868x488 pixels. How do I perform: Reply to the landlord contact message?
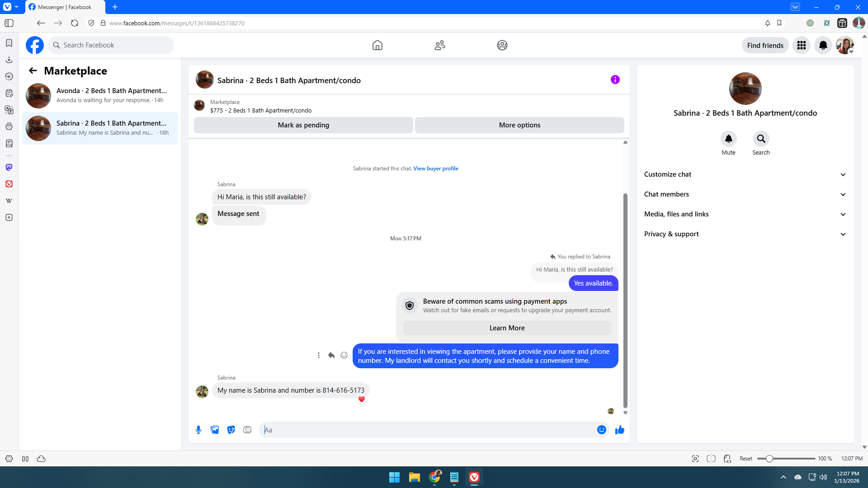point(331,355)
